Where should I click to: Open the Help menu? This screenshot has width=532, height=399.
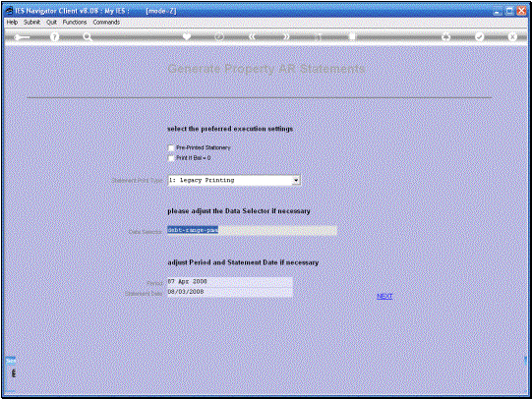pos(12,22)
